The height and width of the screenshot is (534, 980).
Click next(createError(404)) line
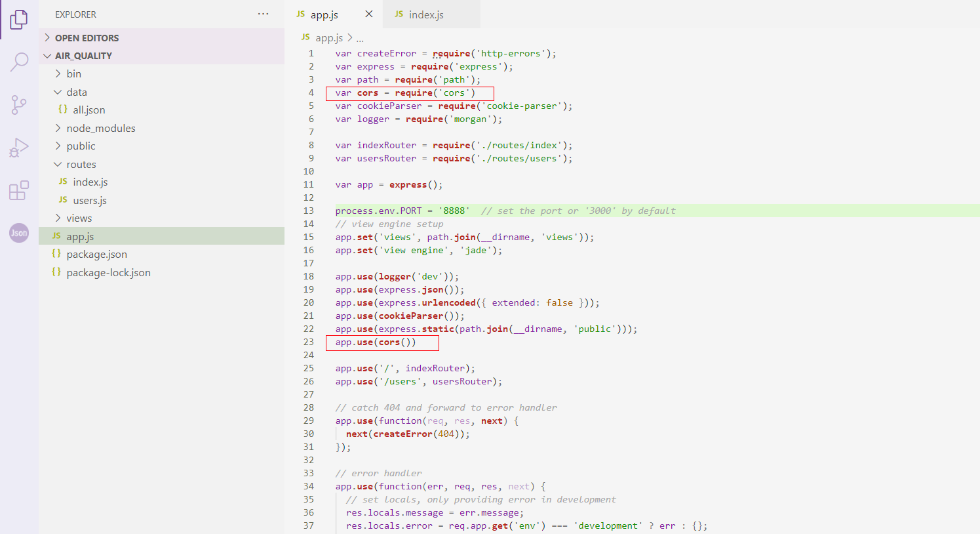tap(408, 434)
